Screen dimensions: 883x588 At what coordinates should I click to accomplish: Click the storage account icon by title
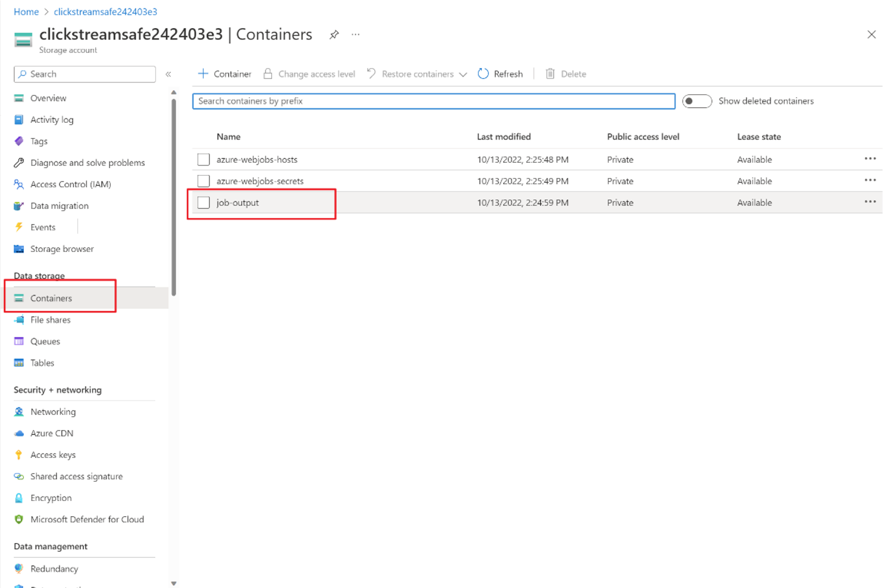click(23, 40)
